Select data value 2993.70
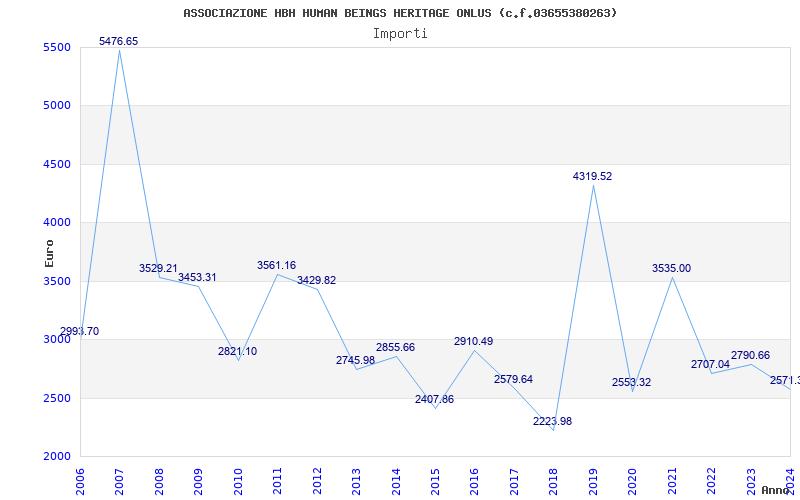800x500 pixels. [80, 331]
